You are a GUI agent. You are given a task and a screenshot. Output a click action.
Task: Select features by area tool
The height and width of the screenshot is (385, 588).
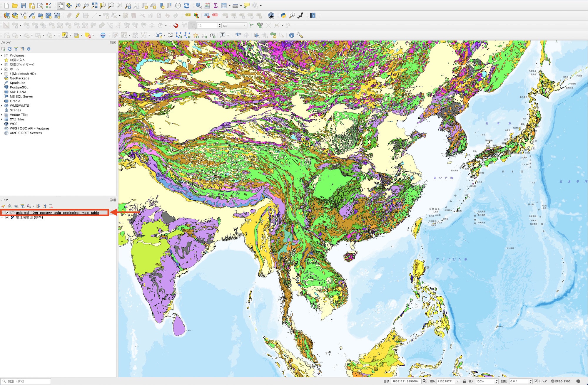pos(65,35)
